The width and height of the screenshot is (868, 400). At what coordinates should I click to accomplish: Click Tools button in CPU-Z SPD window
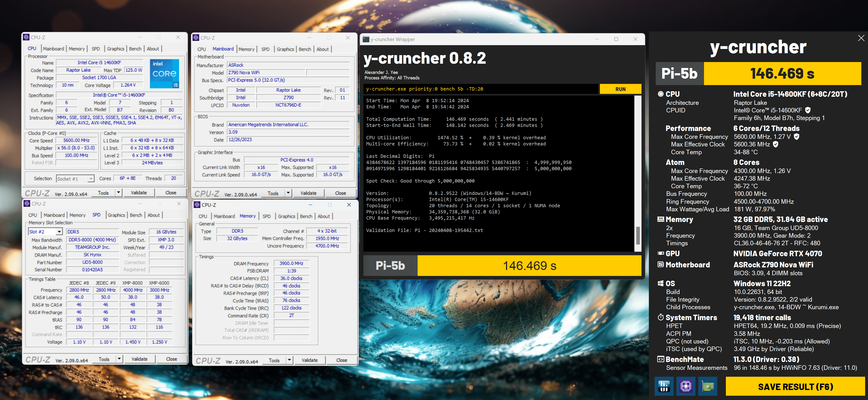(x=104, y=359)
